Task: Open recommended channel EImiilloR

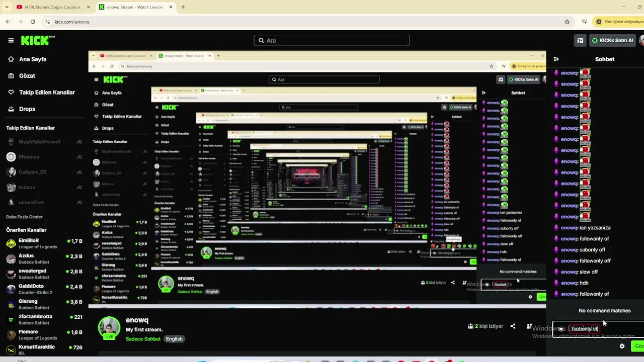Action: 44,244
